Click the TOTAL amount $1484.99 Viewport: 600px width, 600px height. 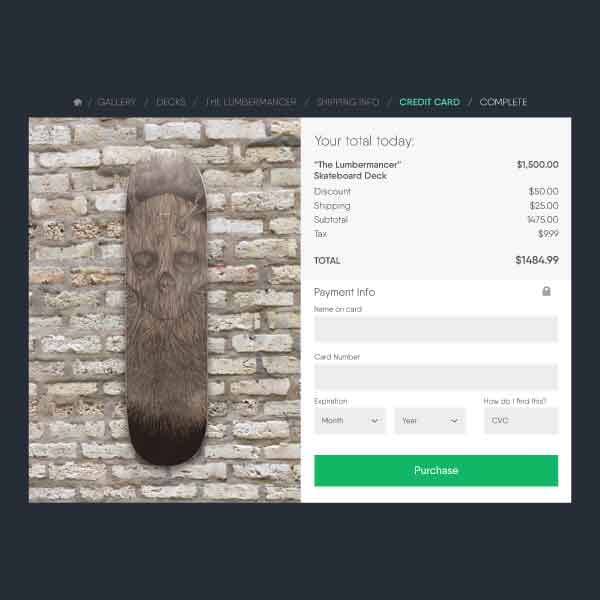pyautogui.click(x=537, y=260)
